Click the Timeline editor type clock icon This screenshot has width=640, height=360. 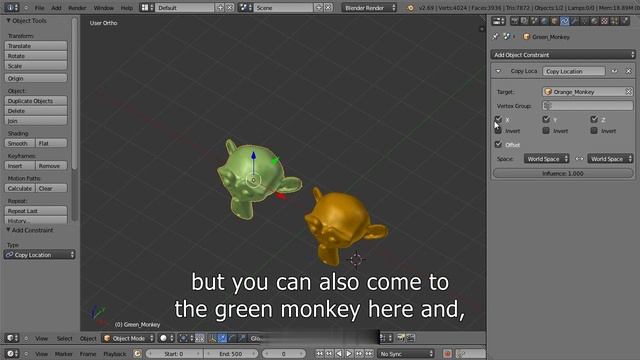pos(11,353)
